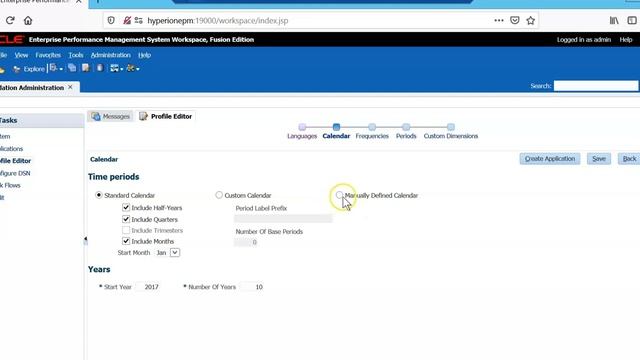Bookmark this page with the star

pos(530,20)
